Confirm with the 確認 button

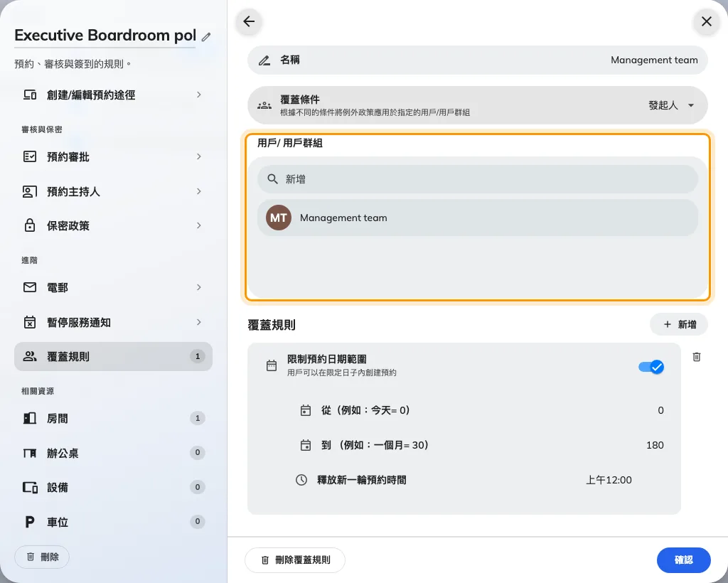[x=683, y=560]
